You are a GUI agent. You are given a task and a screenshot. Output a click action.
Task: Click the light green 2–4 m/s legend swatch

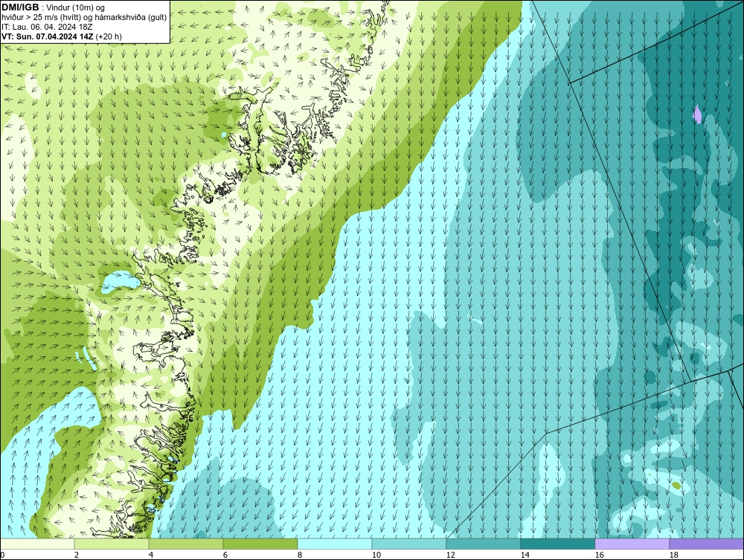point(112,544)
